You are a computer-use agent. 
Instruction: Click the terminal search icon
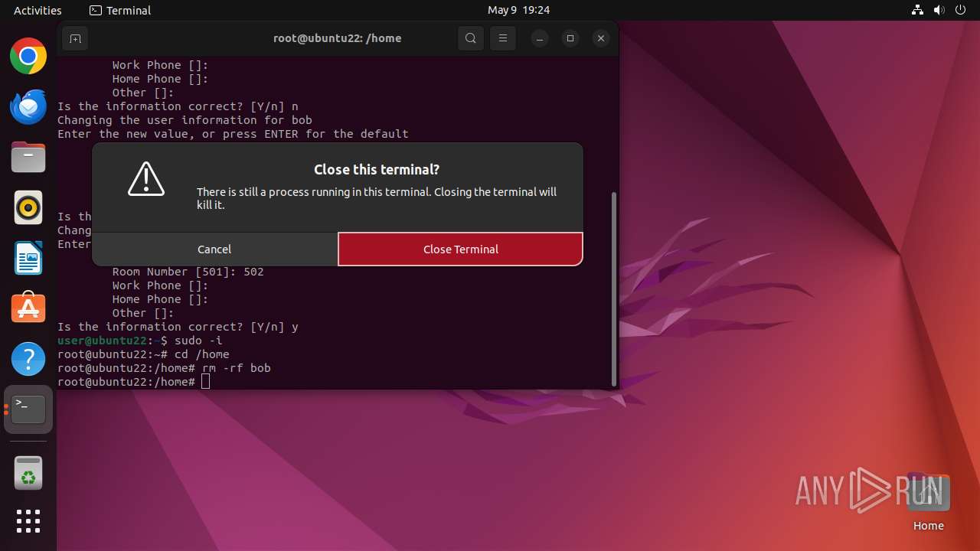pos(471,38)
